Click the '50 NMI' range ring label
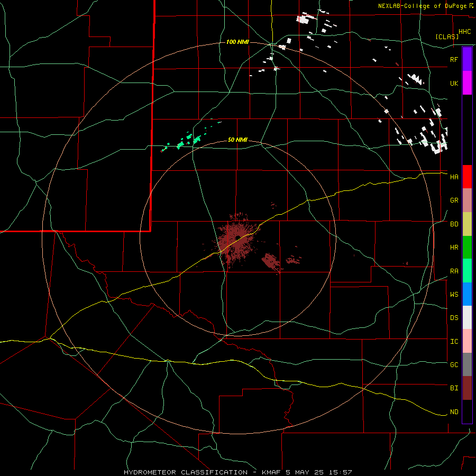The height and width of the screenshot is (476, 476). 237,140
